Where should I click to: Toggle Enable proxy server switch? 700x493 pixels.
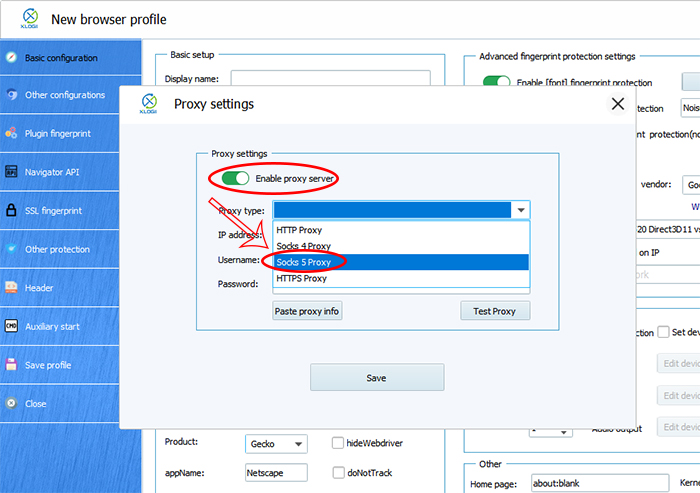point(235,179)
